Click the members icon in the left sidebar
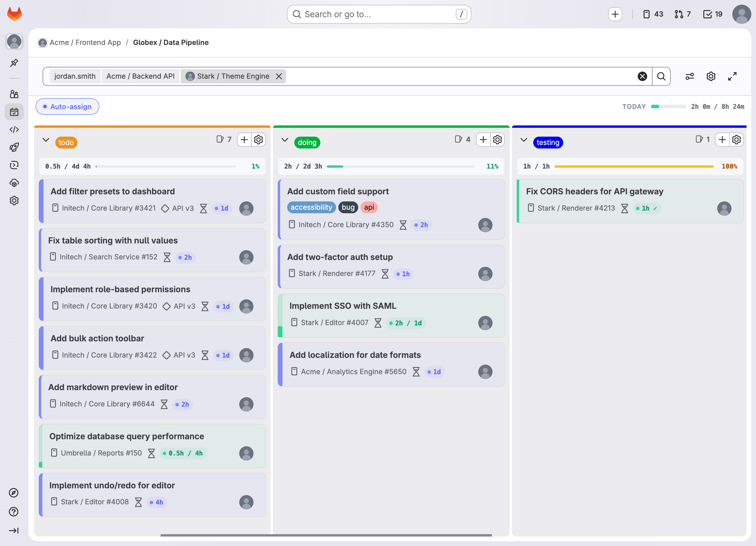756x546 pixels. [14, 94]
